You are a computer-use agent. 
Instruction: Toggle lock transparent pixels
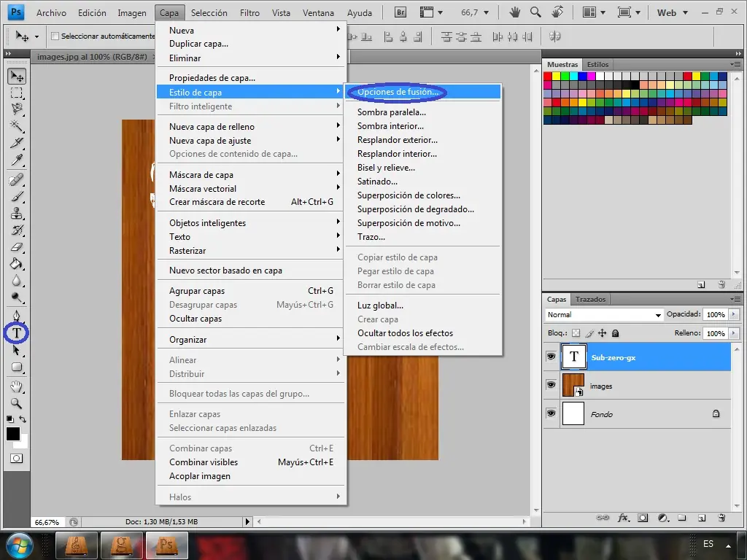[x=576, y=332]
